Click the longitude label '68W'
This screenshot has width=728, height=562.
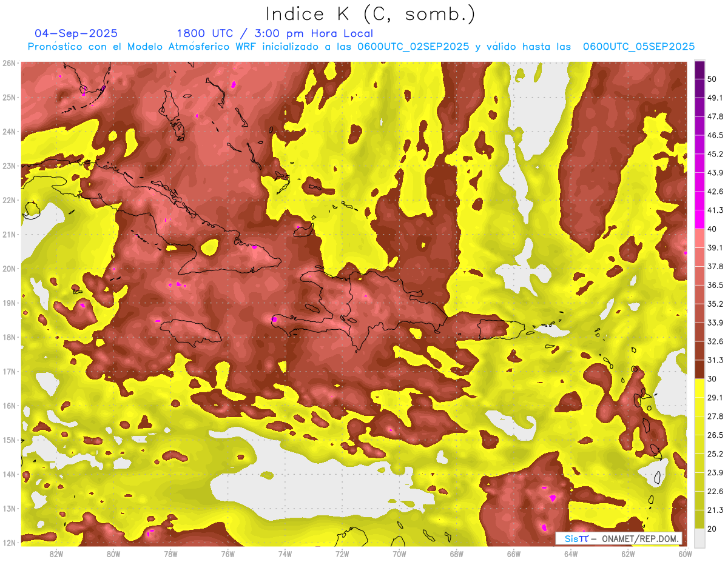point(457,554)
